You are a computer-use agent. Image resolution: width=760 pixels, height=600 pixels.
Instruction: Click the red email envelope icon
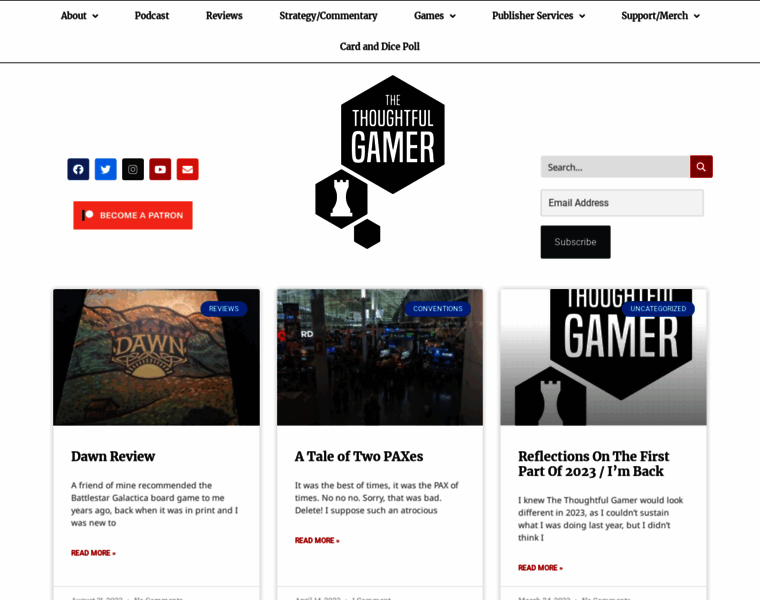tap(188, 169)
